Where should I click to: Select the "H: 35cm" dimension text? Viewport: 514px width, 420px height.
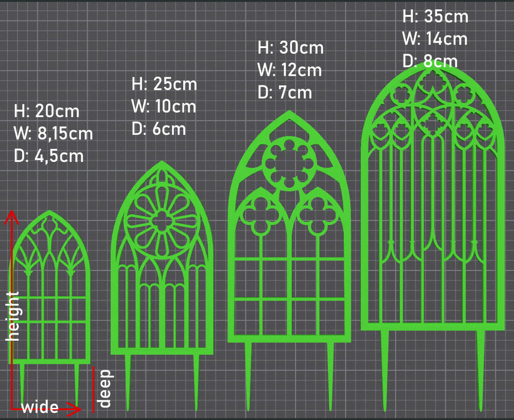[435, 16]
